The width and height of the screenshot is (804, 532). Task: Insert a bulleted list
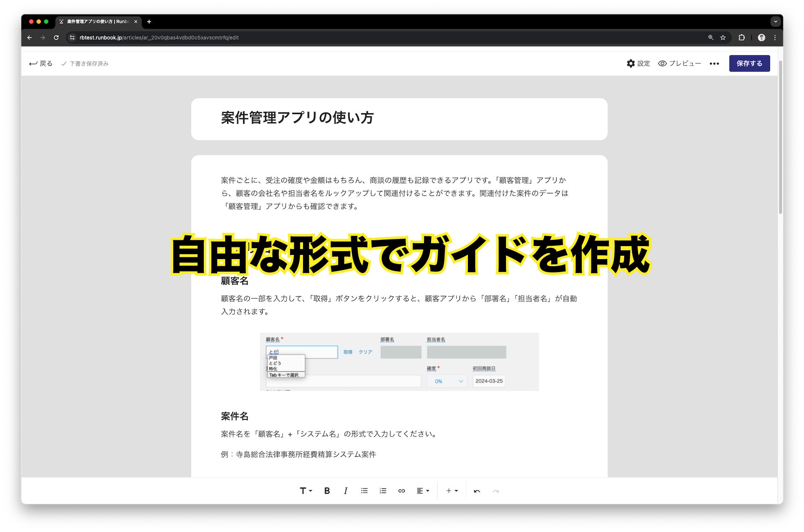click(x=364, y=491)
